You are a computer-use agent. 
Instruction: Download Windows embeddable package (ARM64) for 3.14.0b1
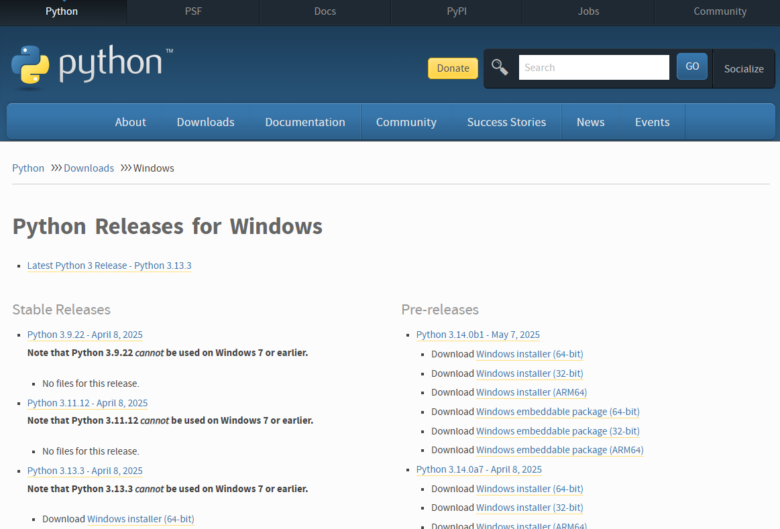point(560,450)
